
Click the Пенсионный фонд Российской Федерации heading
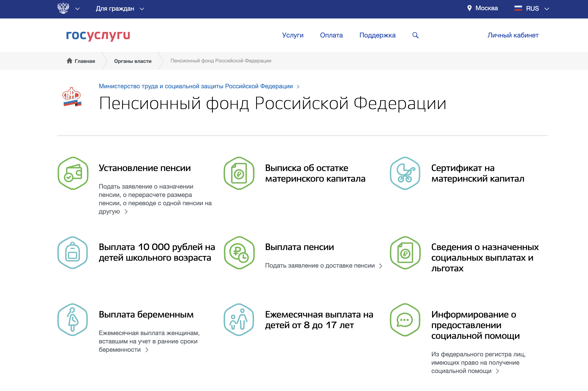(x=272, y=103)
